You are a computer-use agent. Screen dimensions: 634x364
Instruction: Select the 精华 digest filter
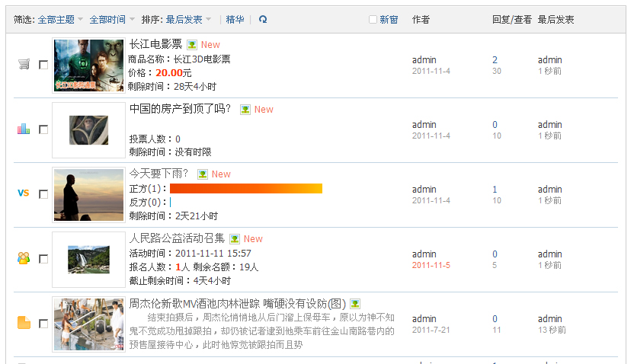tap(235, 19)
